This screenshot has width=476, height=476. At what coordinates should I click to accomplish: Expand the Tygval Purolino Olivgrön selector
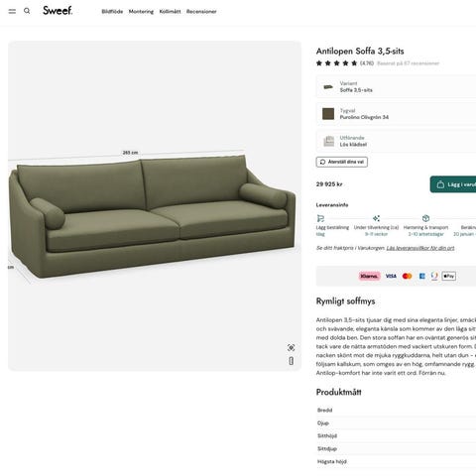[396, 114]
